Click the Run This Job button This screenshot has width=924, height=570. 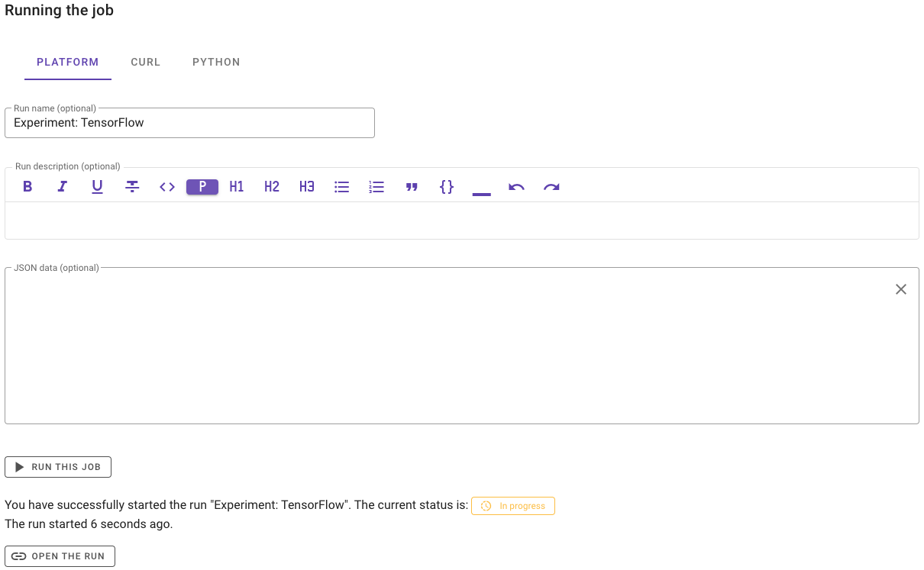click(58, 467)
